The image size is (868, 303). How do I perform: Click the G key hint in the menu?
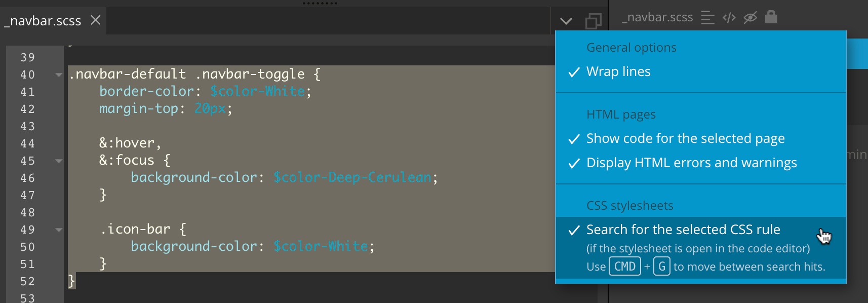[x=662, y=267]
